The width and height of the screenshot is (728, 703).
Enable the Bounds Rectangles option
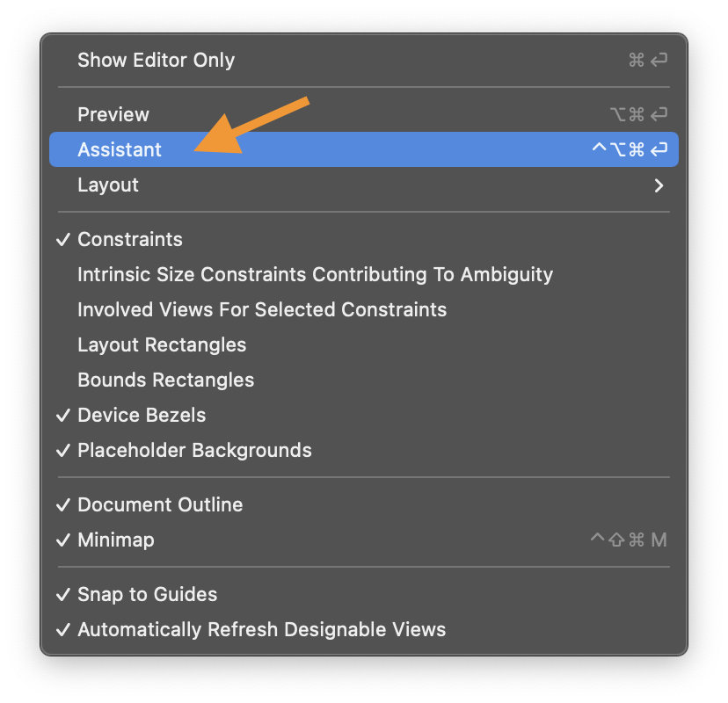pyautogui.click(x=165, y=380)
